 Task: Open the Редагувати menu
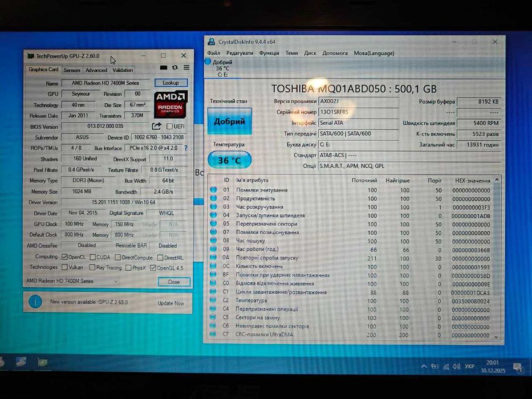tap(239, 53)
